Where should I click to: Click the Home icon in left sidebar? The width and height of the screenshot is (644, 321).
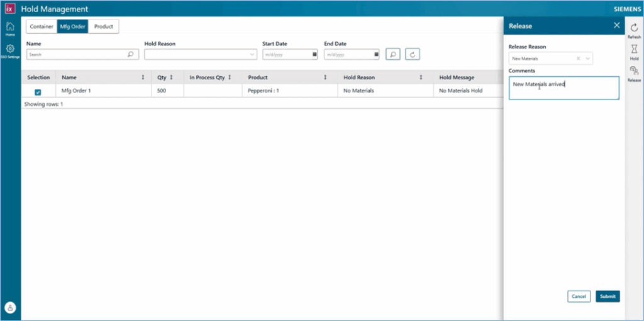click(x=10, y=27)
